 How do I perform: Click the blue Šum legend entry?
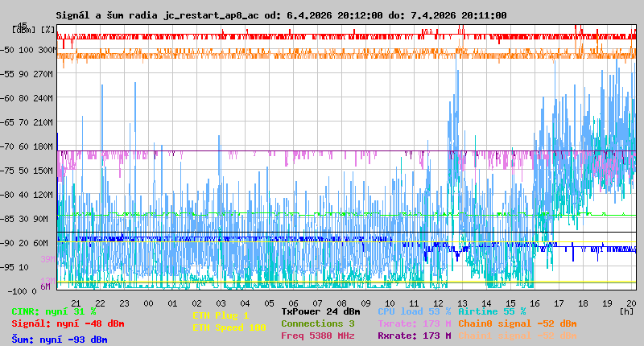pos(60,340)
